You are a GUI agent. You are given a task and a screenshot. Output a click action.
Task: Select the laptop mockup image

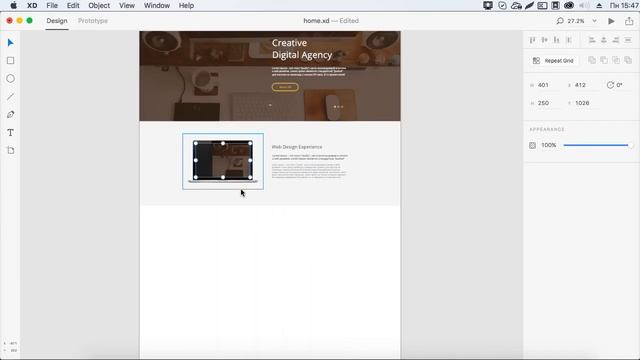(x=223, y=161)
